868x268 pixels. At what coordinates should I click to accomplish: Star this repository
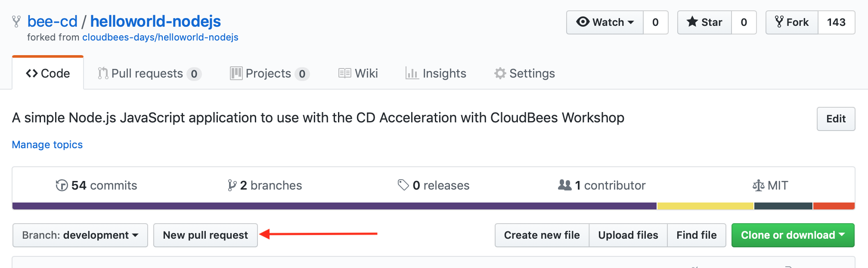pos(704,22)
